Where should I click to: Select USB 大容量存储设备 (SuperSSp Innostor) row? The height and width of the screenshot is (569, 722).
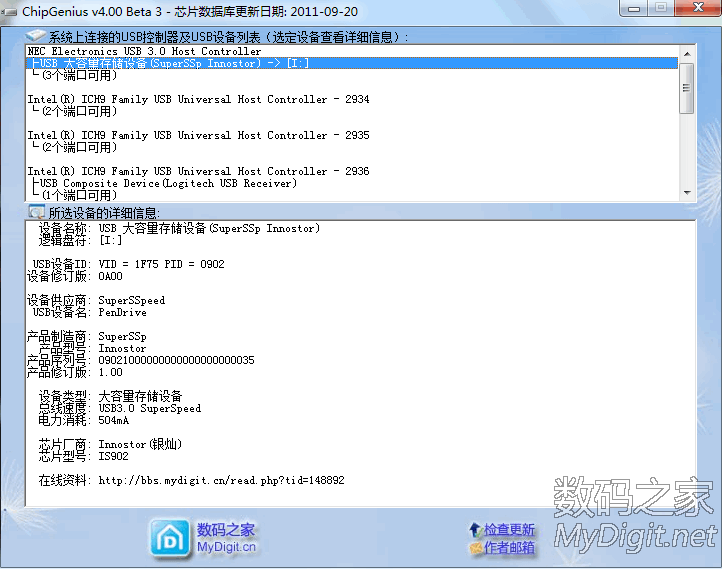pos(352,63)
